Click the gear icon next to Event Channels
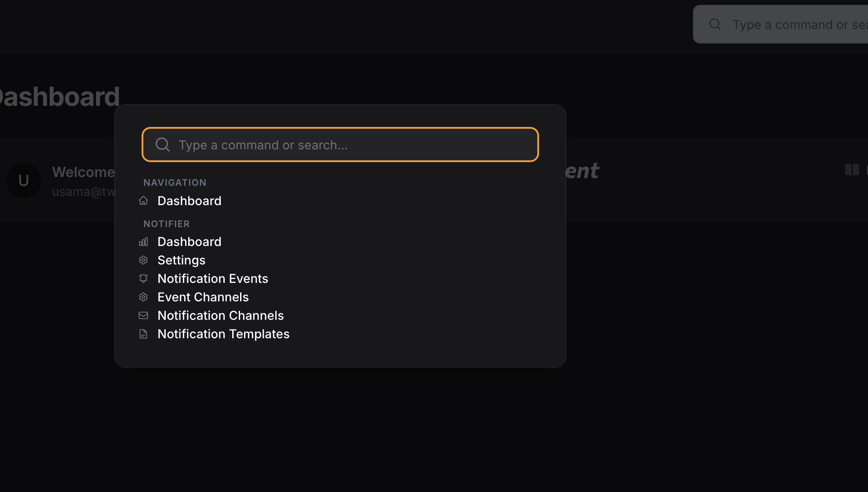The height and width of the screenshot is (492, 868). click(143, 297)
